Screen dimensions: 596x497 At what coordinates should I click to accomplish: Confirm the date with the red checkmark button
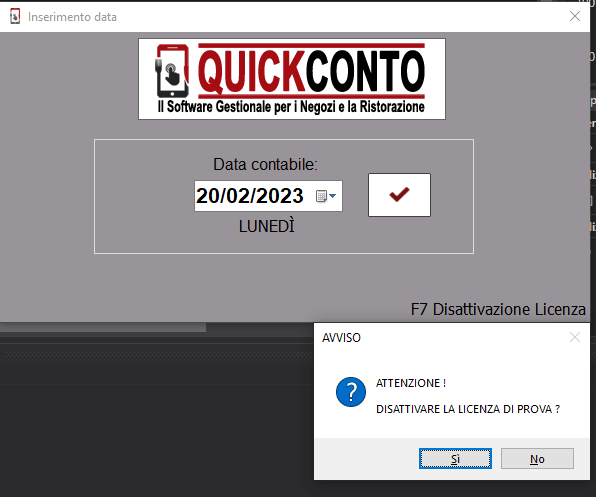(399, 195)
